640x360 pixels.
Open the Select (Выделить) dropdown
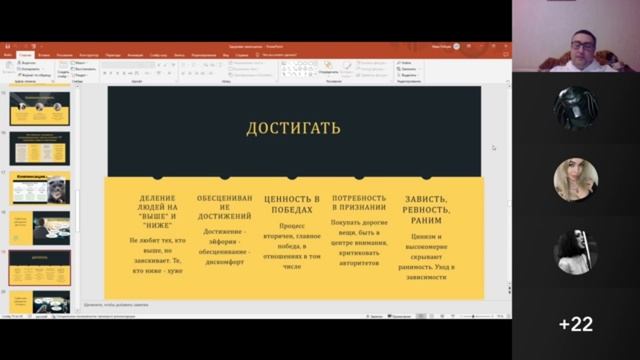pos(407,75)
